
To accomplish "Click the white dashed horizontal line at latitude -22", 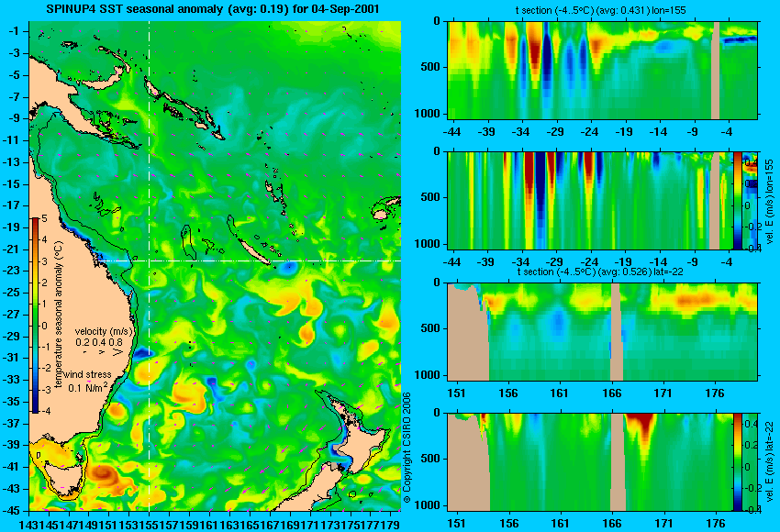I will (249, 260).
